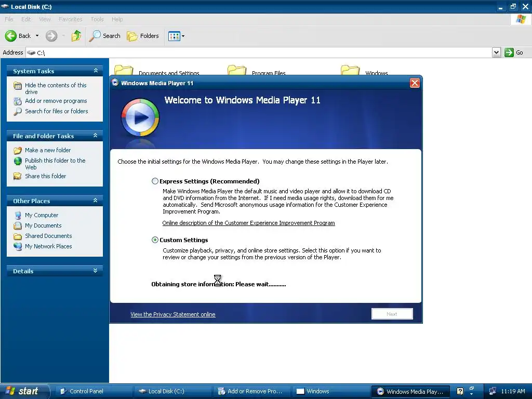This screenshot has height=399, width=532.
Task: Click the Media Player title bar icon
Action: coord(115,83)
